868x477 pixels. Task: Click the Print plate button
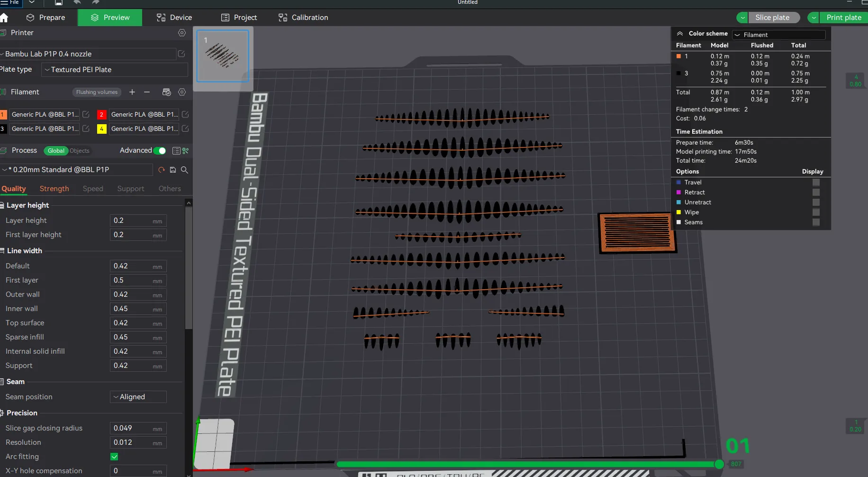click(x=843, y=18)
